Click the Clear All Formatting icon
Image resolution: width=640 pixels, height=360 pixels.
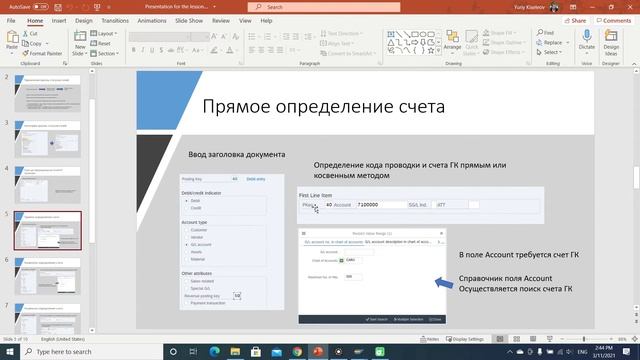[x=236, y=37]
